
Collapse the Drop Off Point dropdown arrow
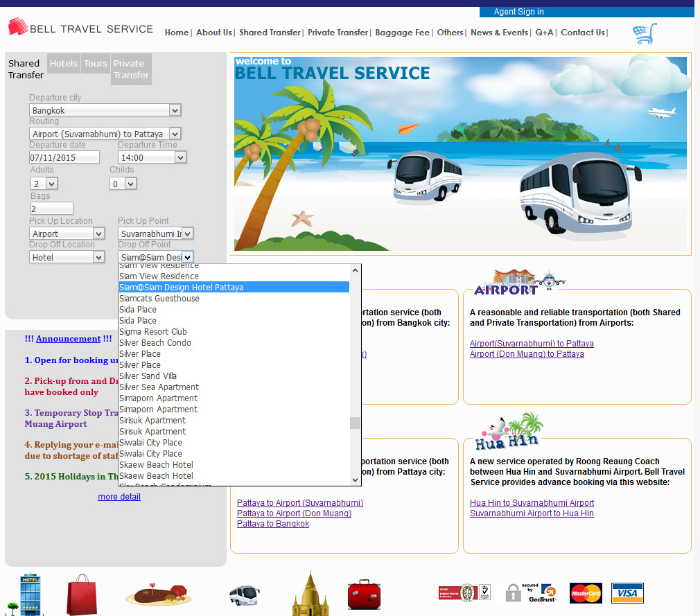[x=188, y=257]
